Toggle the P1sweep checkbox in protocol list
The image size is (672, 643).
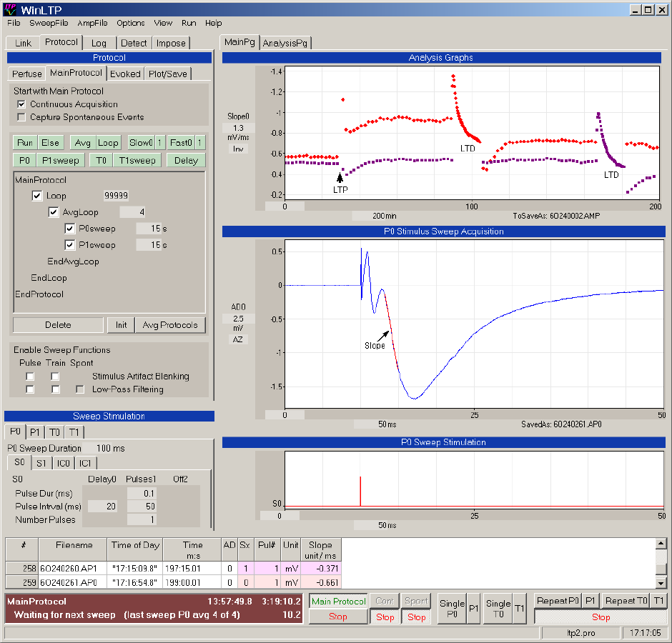[70, 245]
